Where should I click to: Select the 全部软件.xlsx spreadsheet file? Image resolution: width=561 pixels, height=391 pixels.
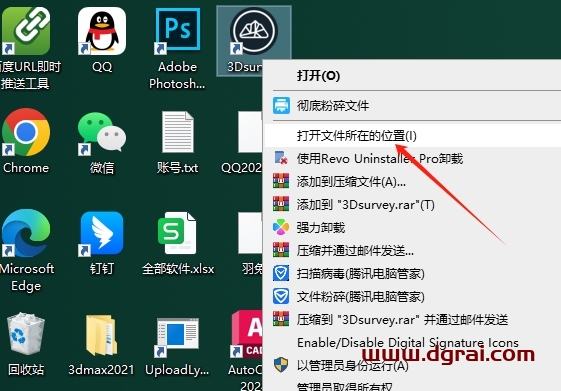point(177,233)
